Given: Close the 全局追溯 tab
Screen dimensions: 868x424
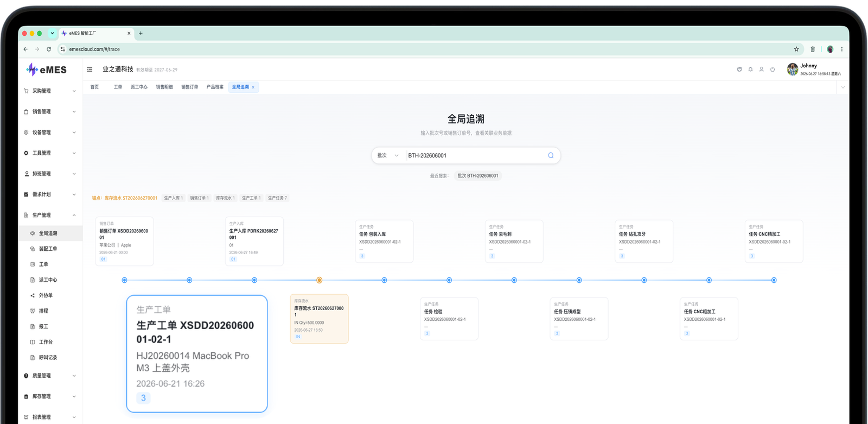Looking at the screenshot, I should tap(253, 87).
